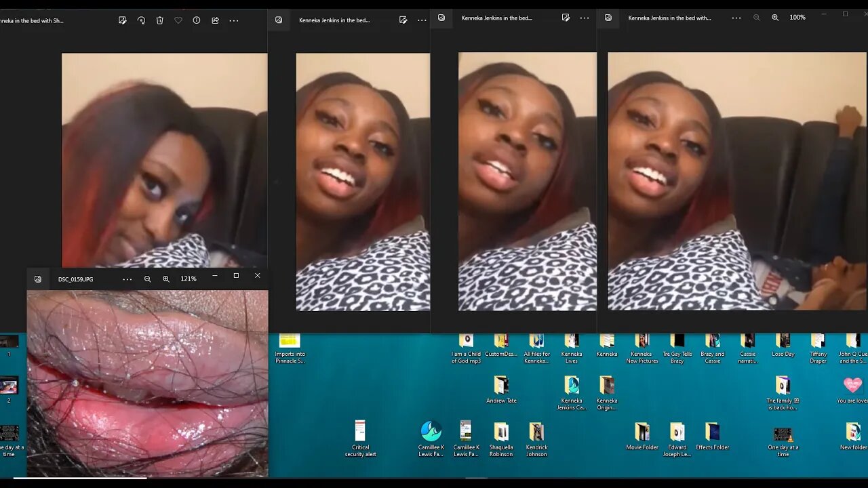
Task: Select the All files for Kenneka... folder
Action: point(536,349)
